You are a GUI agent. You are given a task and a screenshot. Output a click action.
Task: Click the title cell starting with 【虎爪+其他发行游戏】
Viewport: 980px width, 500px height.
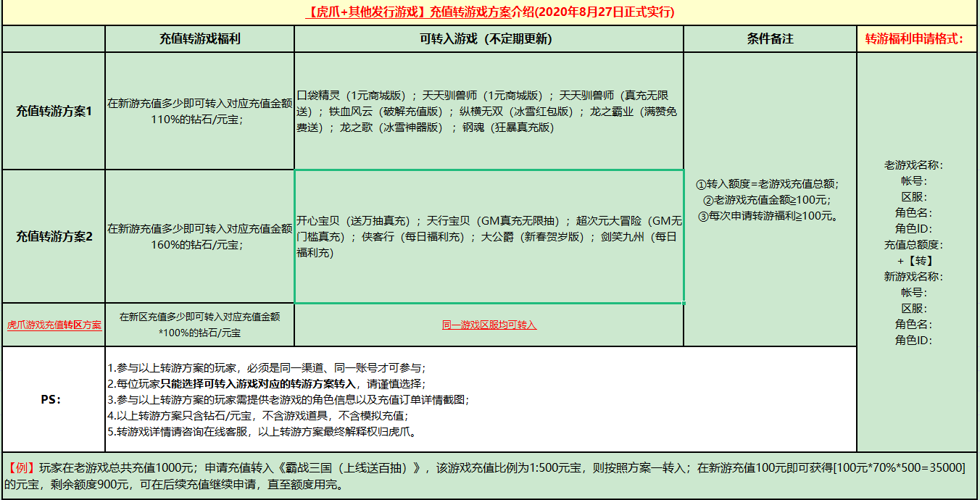click(x=489, y=12)
